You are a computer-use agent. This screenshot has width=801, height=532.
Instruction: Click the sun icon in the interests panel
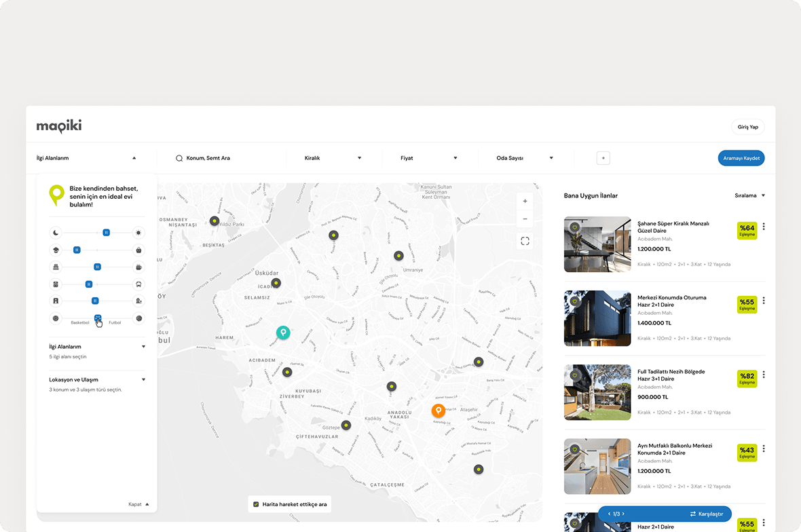coord(138,232)
